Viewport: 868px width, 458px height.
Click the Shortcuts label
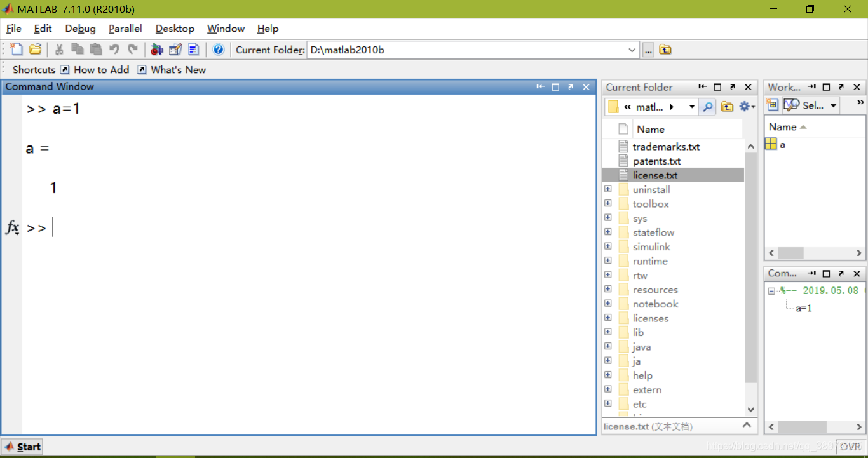pos(34,70)
